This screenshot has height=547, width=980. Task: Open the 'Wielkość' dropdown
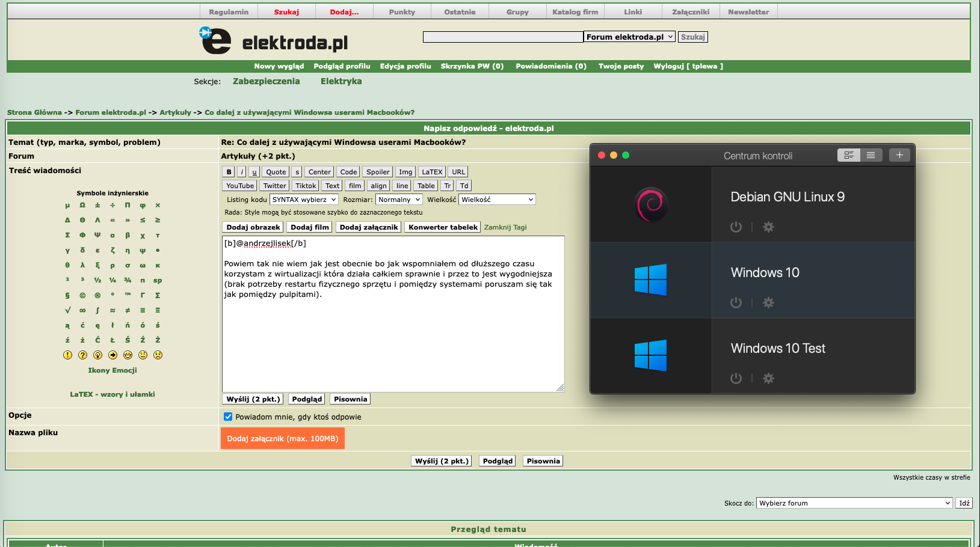497,200
